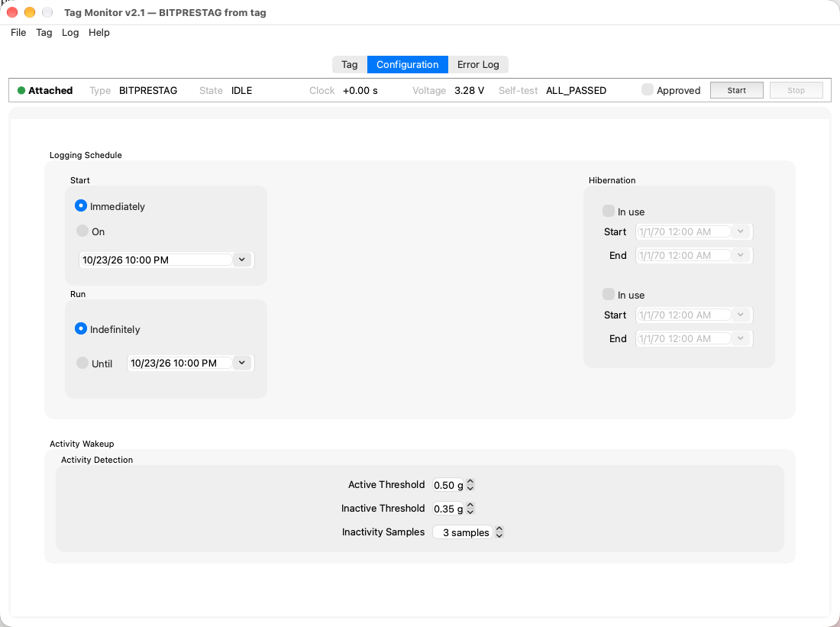Select the Configuration tab
The image size is (840, 627).
click(x=408, y=64)
